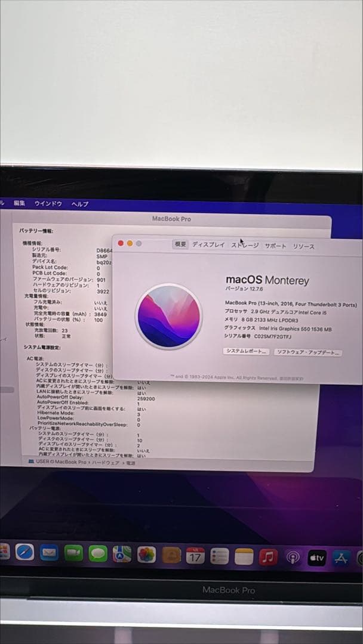Screen dimensions: 363x644
Task: Click the システムレポート... button
Action: [246, 352]
